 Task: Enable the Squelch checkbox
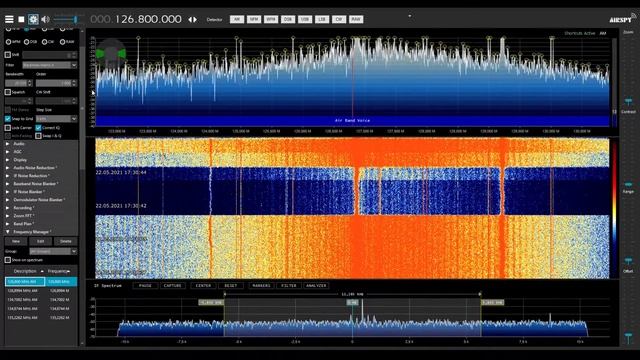pyautogui.click(x=8, y=92)
